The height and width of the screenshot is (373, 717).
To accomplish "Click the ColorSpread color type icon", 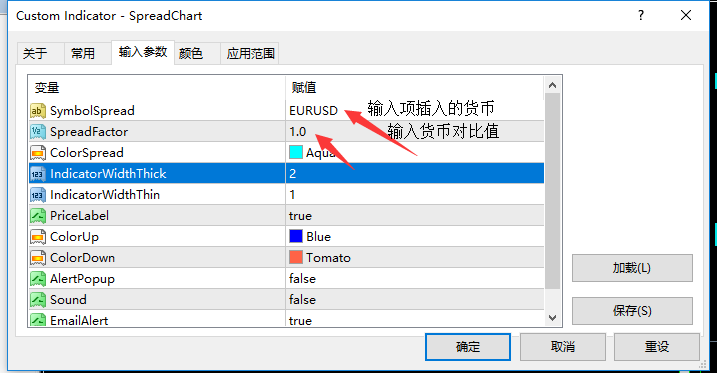I will point(37,153).
